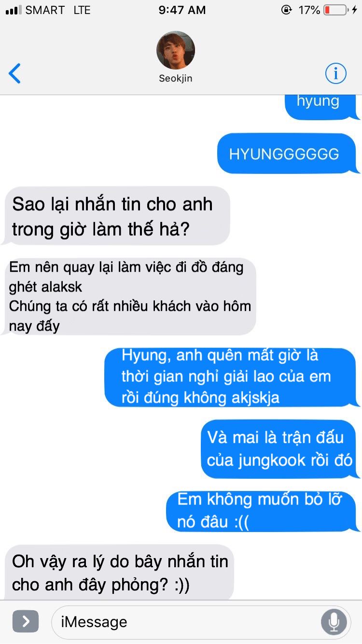The height and width of the screenshot is (644, 362).
Task: Tap the 17% battery percentage text
Action: (309, 10)
